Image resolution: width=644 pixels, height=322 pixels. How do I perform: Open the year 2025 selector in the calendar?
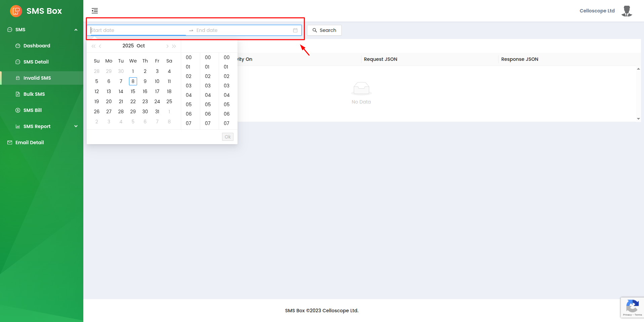coord(128,46)
